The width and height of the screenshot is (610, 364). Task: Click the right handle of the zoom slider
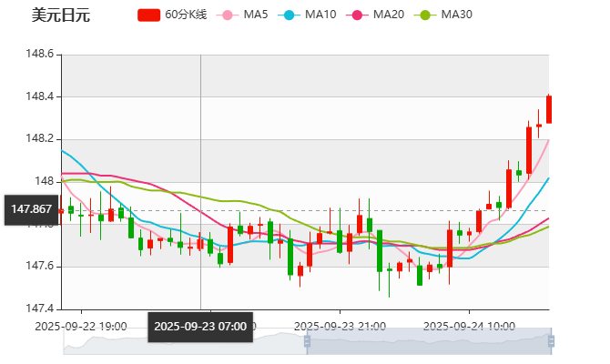pos(552,342)
